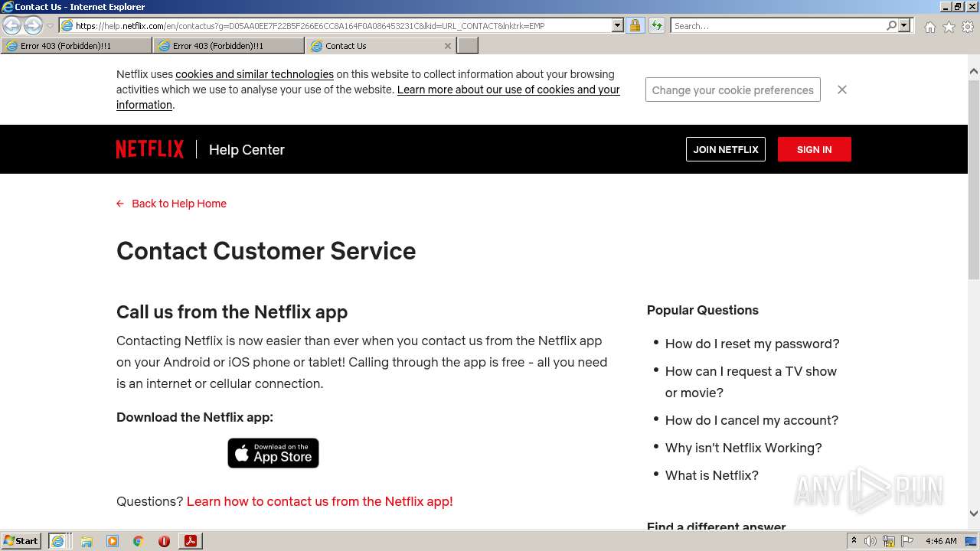The height and width of the screenshot is (551, 980).
Task: Dismiss the cookie banner with X
Action: (842, 90)
